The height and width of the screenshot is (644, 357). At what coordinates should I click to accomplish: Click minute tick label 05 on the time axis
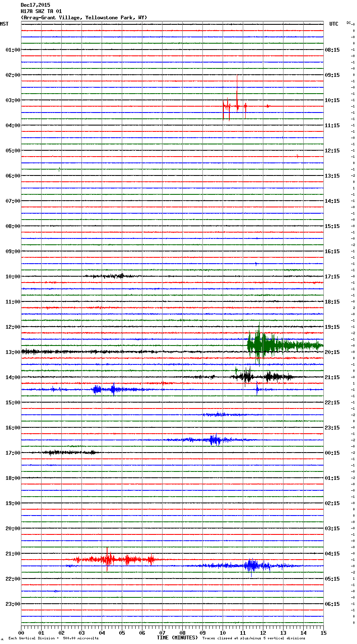[122, 633]
